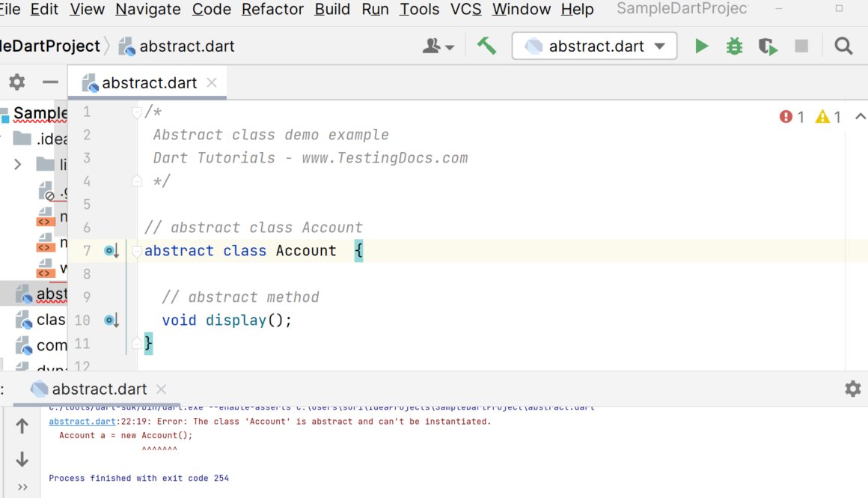Open the Refactor menu
Screen dimensions: 868x498
272,9
